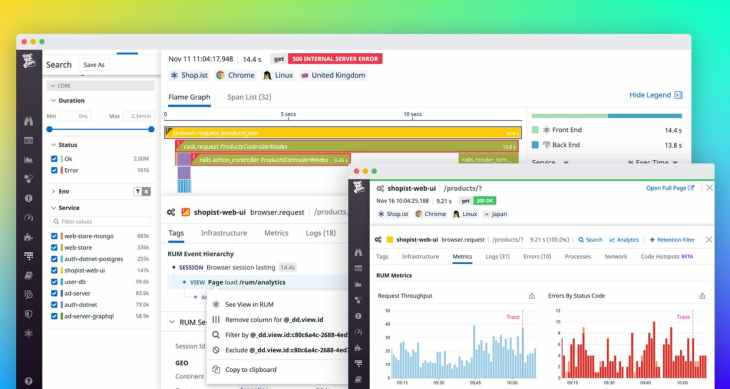This screenshot has width=730, height=389.
Task: Click the export icon on Request Throughput
Action: 532,296
